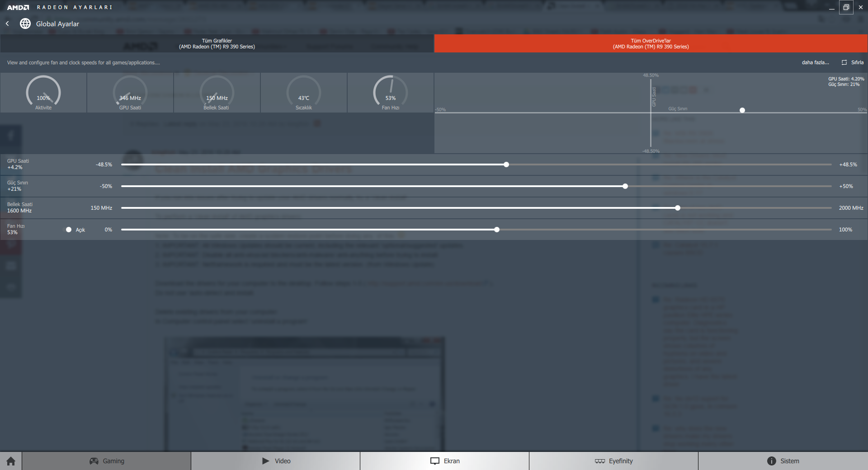Click the Güç Sınırı +21% label
This screenshot has height=470, width=868.
tap(18, 186)
